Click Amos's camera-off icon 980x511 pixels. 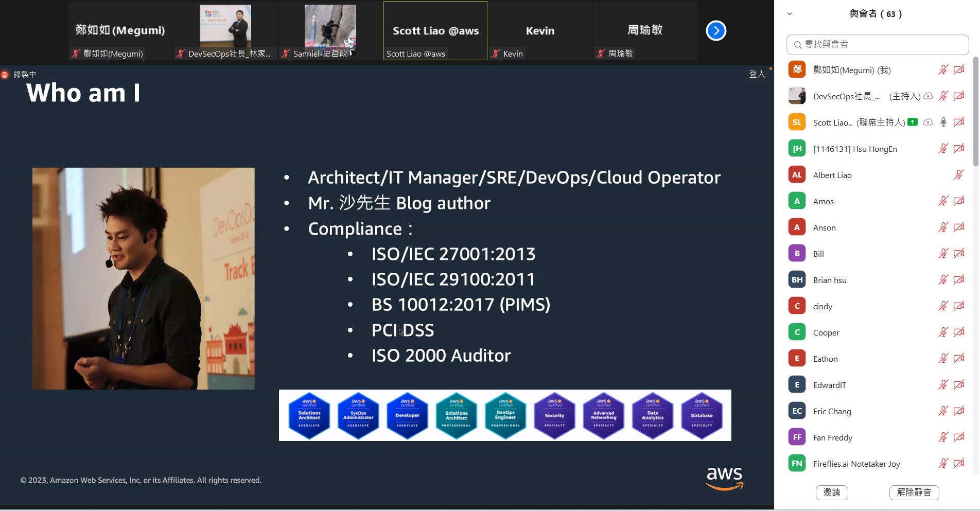(x=959, y=201)
